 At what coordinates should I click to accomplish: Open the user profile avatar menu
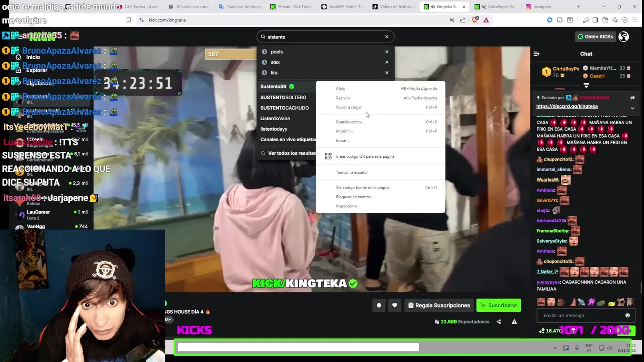point(624,37)
